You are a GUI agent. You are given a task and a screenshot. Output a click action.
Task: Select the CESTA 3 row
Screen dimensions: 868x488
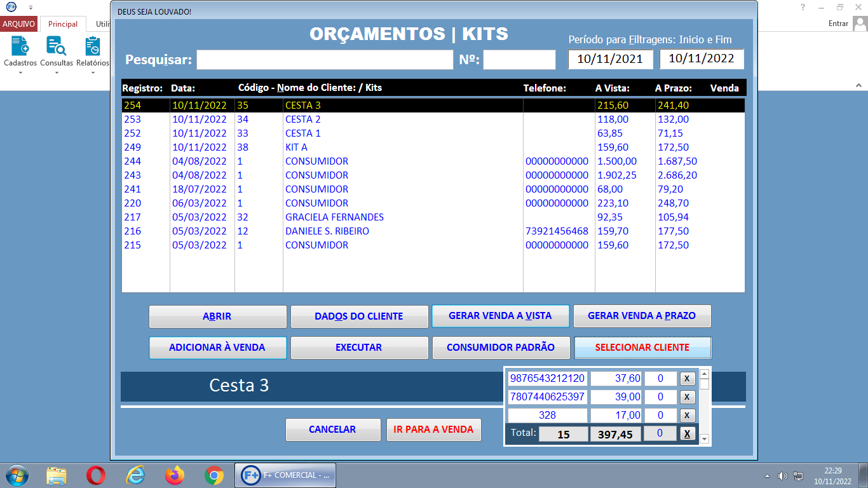point(433,105)
